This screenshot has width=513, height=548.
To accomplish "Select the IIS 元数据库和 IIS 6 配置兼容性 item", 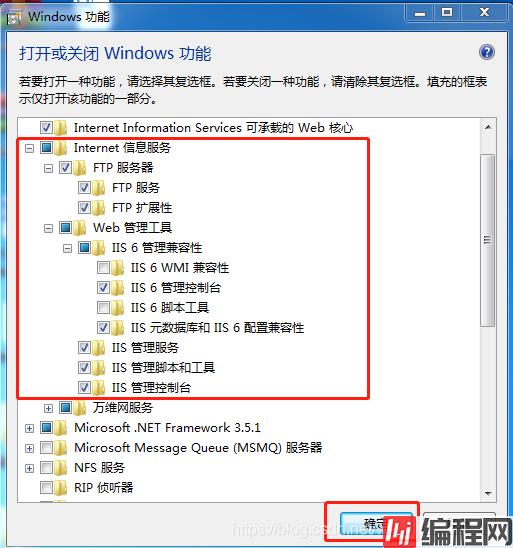I will point(217,328).
